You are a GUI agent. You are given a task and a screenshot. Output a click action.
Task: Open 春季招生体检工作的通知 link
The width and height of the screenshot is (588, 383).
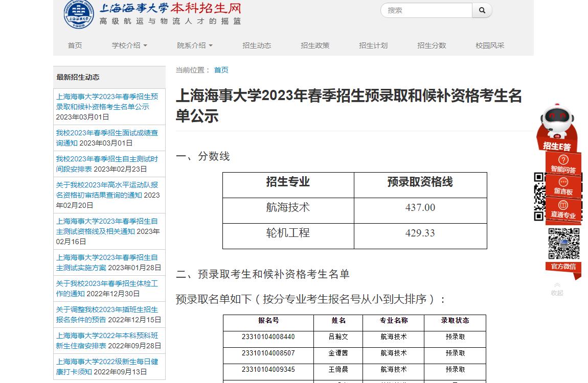click(x=107, y=289)
